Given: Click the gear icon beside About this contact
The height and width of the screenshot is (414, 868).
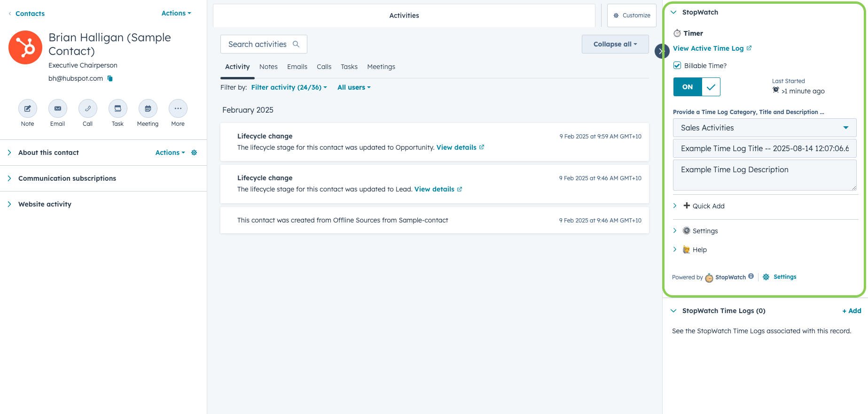Looking at the screenshot, I should pyautogui.click(x=194, y=153).
